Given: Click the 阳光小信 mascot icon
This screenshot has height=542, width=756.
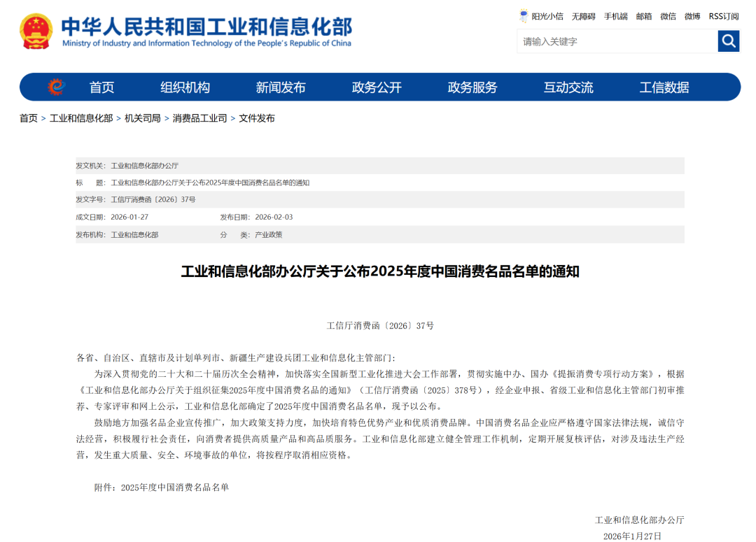Looking at the screenshot, I should click(523, 15).
